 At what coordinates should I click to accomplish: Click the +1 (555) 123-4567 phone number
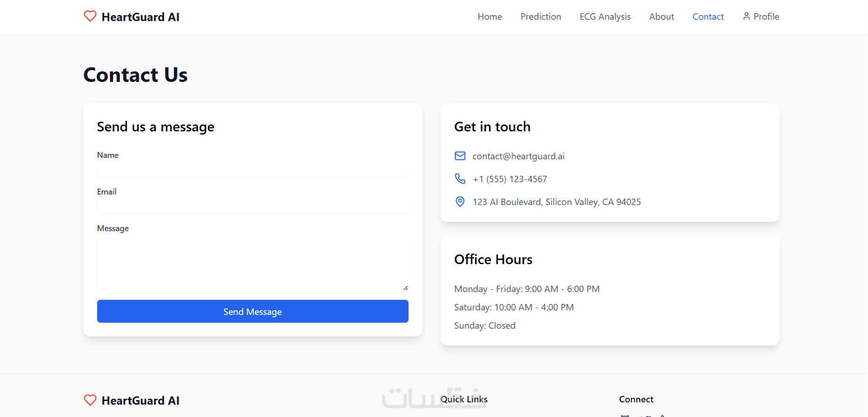pos(509,179)
